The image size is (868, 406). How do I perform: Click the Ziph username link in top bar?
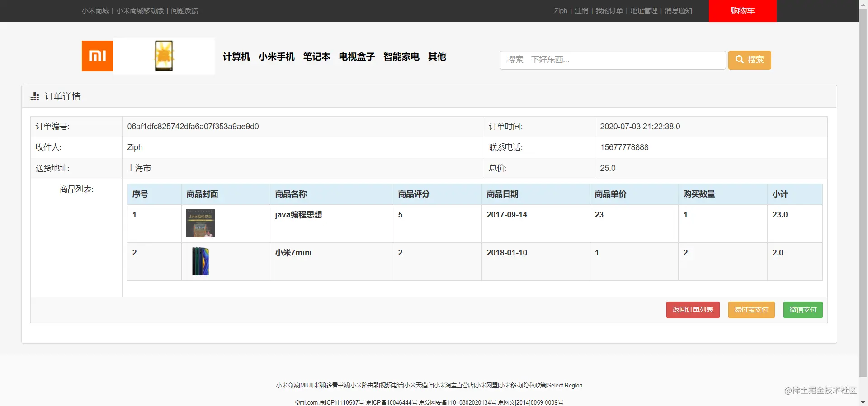[561, 11]
